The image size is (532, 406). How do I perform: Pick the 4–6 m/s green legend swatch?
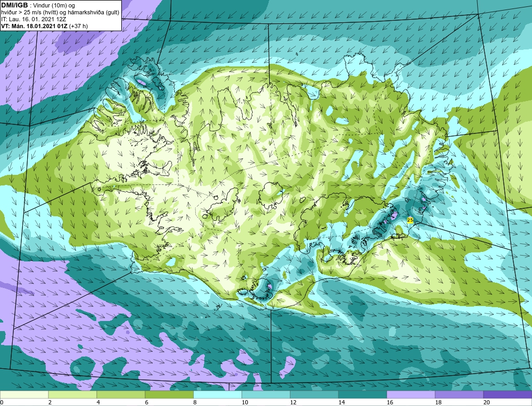coord(121,395)
